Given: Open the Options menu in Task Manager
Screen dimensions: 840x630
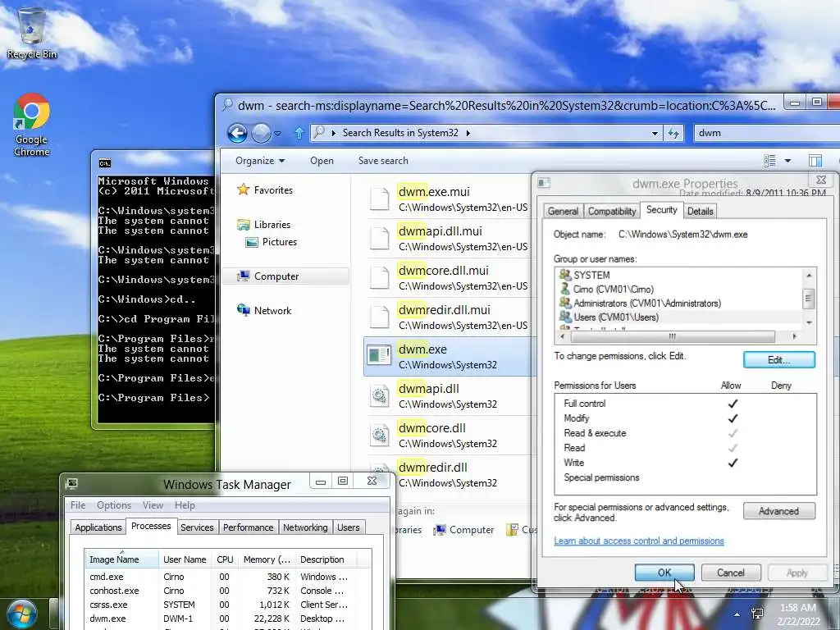Looking at the screenshot, I should [113, 505].
